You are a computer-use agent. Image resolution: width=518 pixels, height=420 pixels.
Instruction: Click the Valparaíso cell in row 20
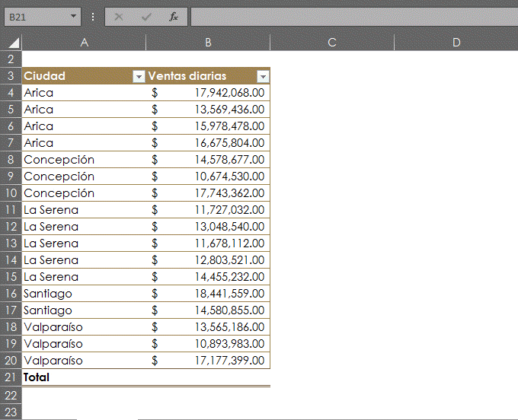(84, 361)
